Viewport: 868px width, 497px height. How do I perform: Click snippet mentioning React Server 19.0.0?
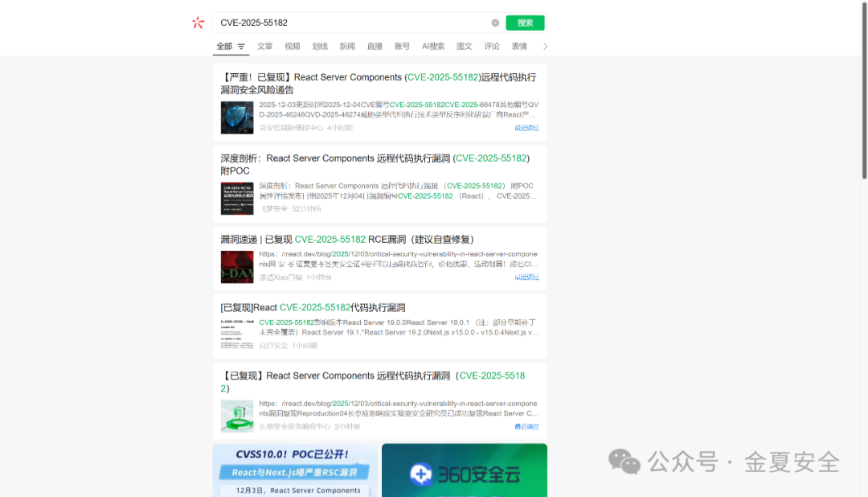[x=399, y=327]
